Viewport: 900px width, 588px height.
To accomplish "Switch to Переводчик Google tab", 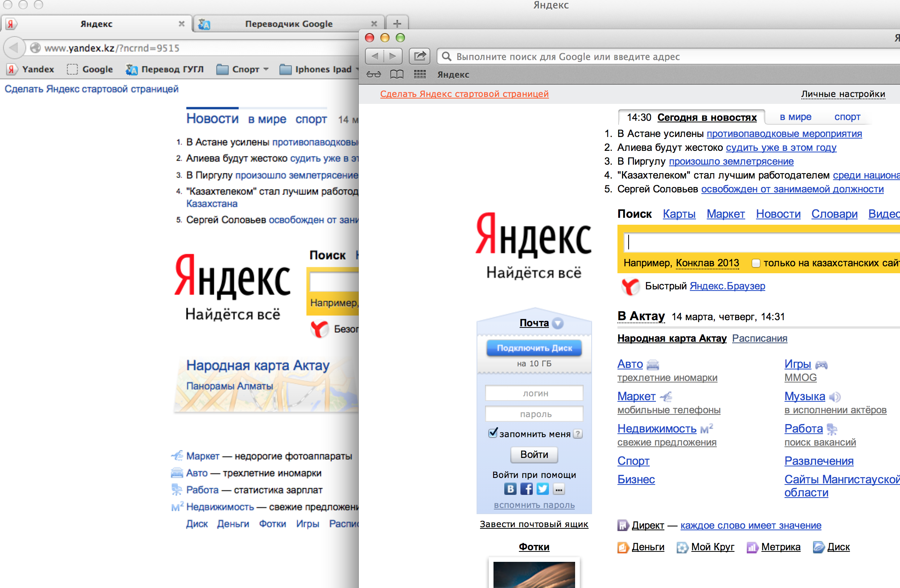I will click(289, 24).
